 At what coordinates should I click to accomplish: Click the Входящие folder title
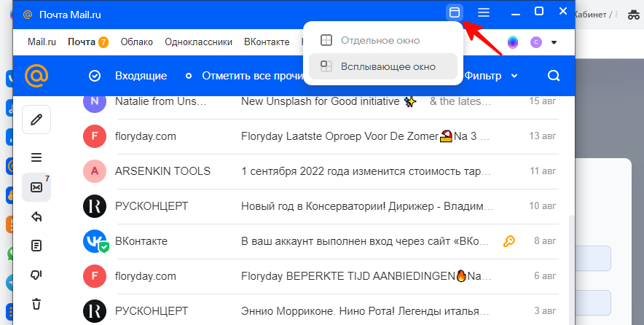[141, 76]
